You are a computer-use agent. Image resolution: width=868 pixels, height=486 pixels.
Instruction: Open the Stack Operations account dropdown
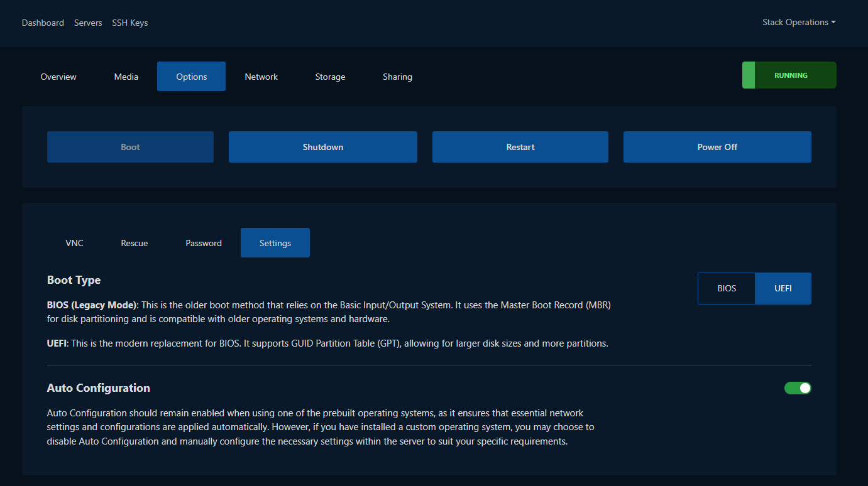(x=798, y=23)
